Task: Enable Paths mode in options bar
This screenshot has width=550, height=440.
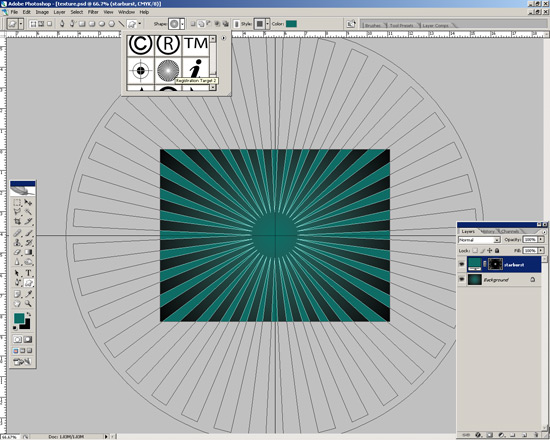Action: [x=41, y=24]
